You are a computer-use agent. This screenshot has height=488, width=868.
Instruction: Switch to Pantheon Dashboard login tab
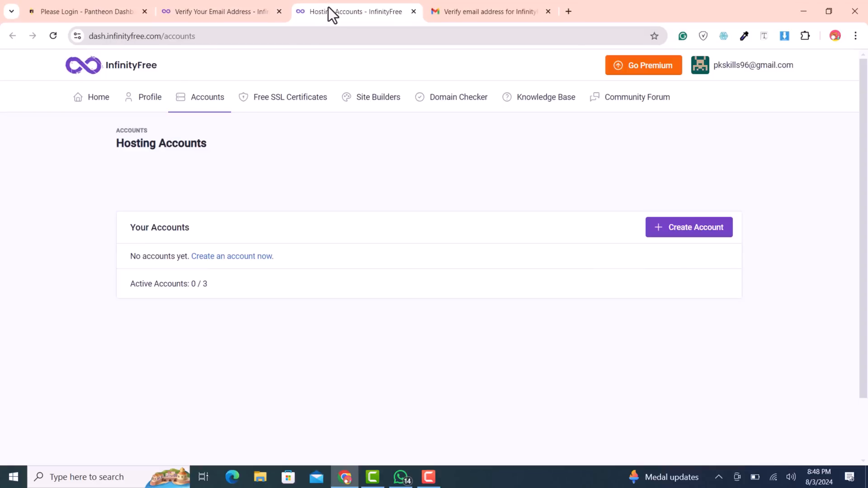(86, 12)
